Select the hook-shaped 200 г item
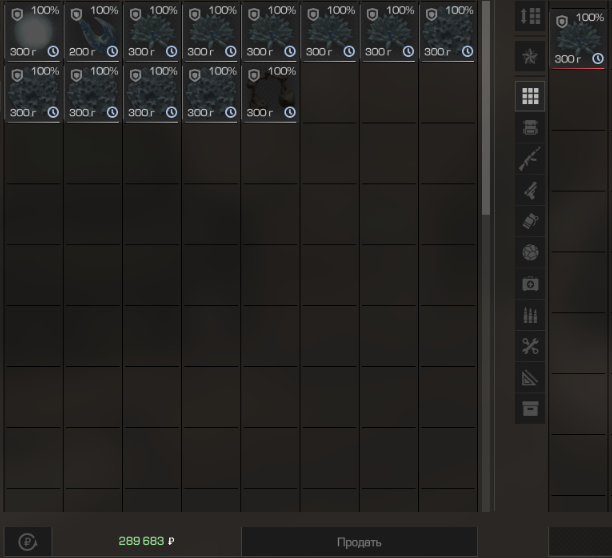Screen dimensions: 612x558 coord(93,32)
